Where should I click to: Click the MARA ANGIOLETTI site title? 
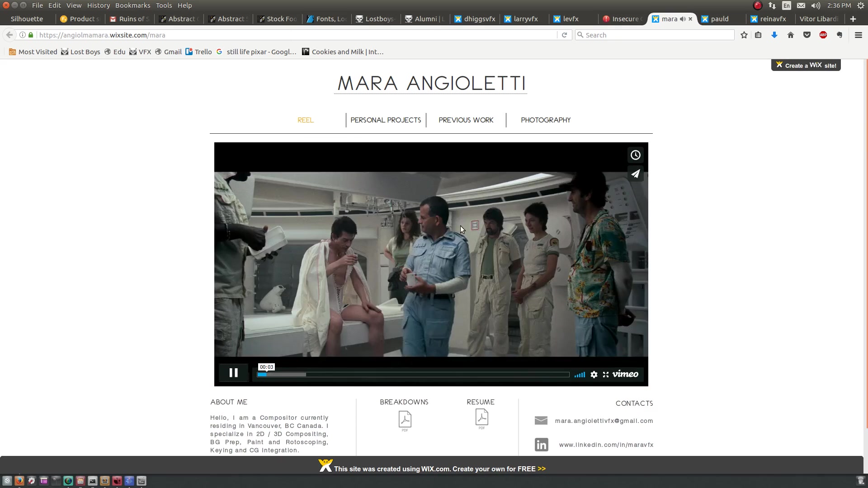[431, 84]
